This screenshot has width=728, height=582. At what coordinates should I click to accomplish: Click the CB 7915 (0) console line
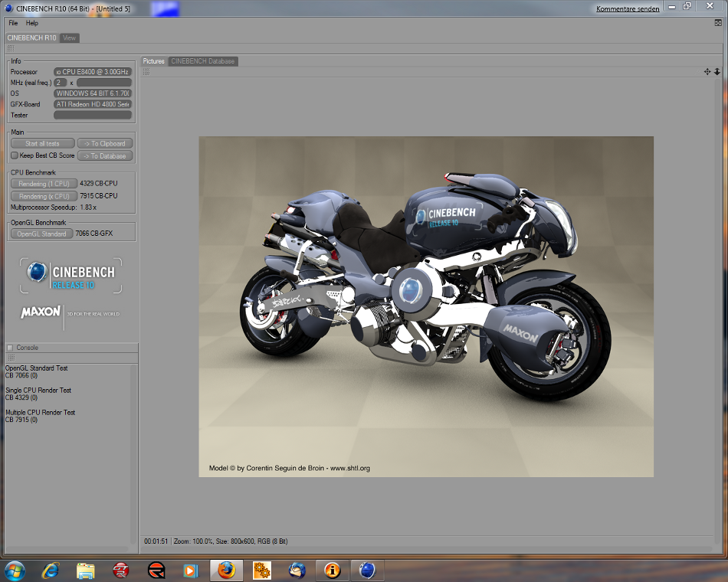coord(21,420)
